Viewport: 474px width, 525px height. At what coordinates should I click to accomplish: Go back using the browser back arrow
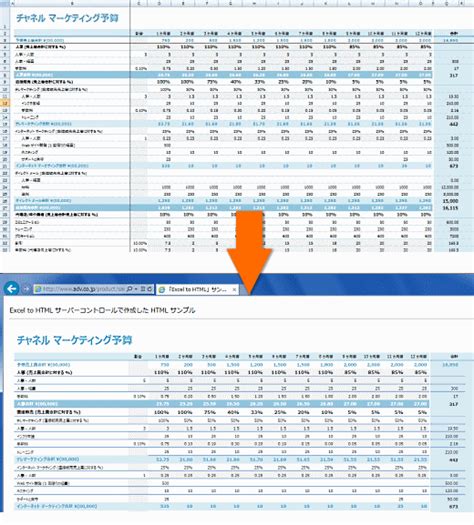point(12,288)
